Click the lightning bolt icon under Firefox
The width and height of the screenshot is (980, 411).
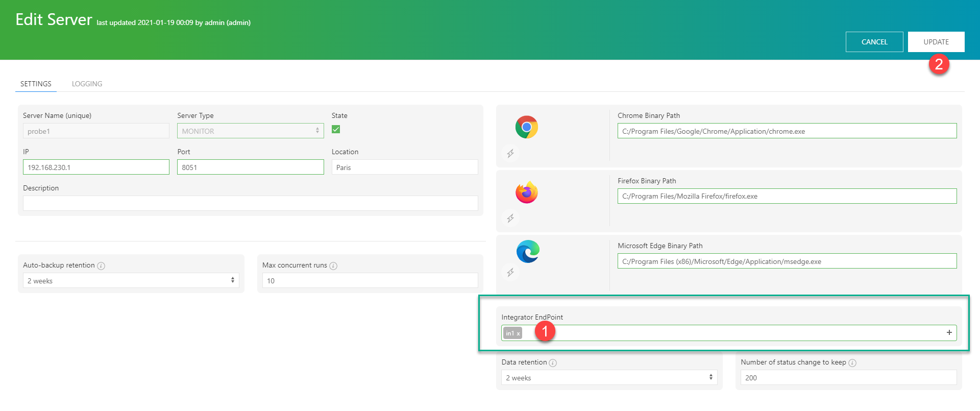(x=510, y=219)
